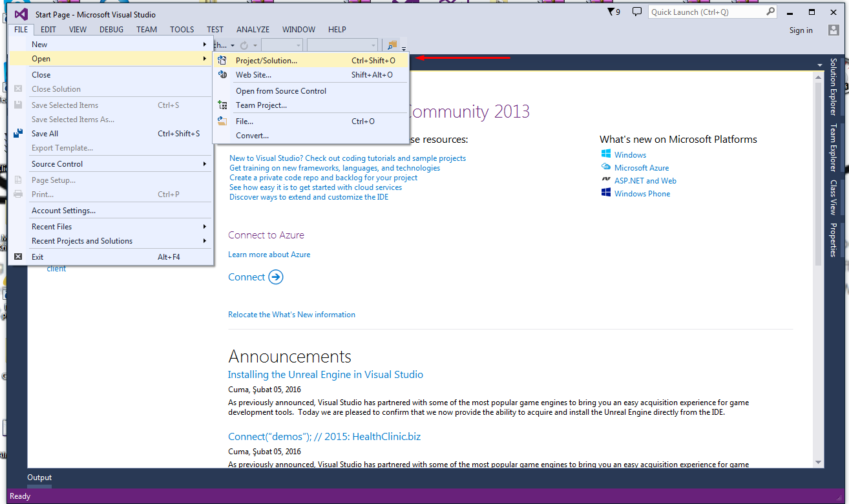
Task: Open the TOOLS menu
Action: pos(182,29)
